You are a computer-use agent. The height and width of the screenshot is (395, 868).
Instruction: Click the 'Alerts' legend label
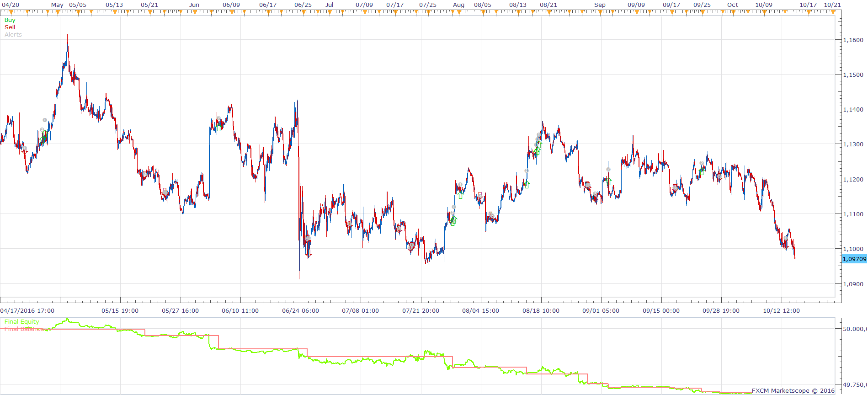[x=13, y=35]
